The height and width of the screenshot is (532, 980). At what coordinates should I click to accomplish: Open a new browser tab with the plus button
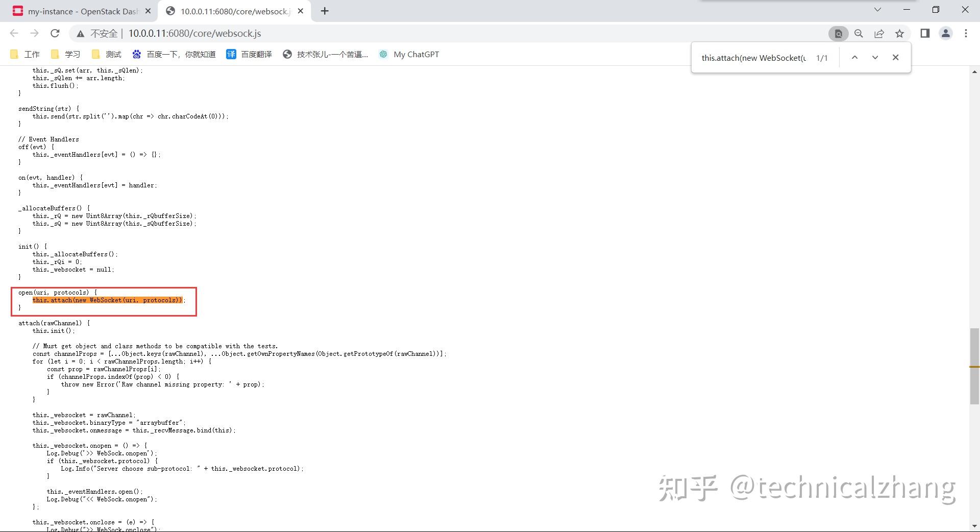[325, 11]
